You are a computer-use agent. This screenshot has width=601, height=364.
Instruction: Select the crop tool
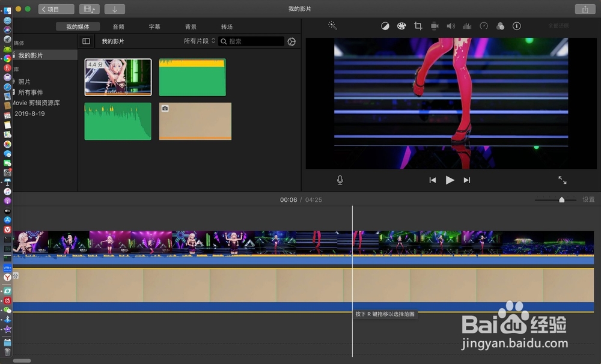coord(418,26)
